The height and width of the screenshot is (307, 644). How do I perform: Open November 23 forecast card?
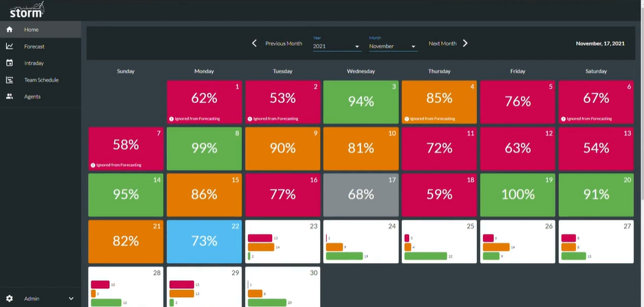283,241
